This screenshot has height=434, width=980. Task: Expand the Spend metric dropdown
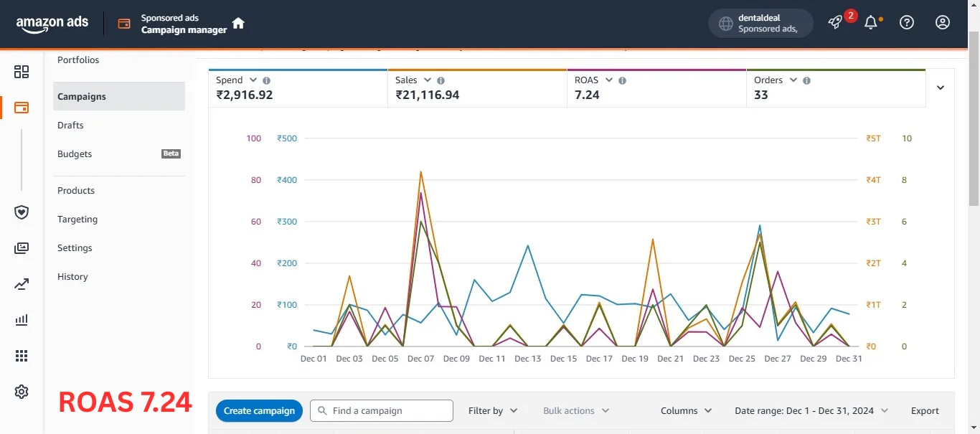(x=253, y=80)
